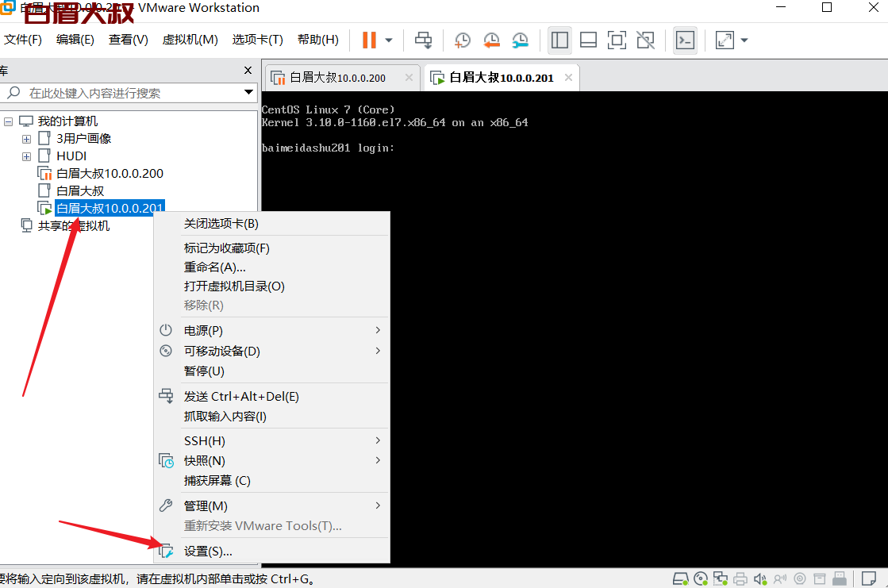Collapse the 我的计算机 tree node
The width and height of the screenshot is (888, 588).
coord(8,121)
